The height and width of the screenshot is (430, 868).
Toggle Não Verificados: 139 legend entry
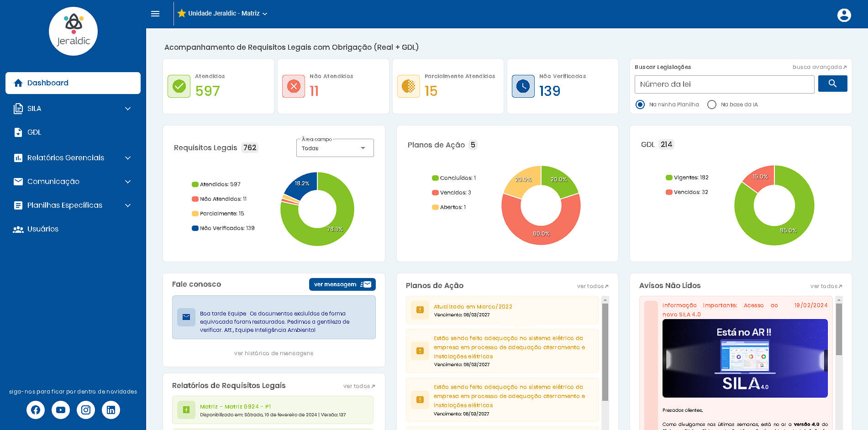click(x=223, y=228)
